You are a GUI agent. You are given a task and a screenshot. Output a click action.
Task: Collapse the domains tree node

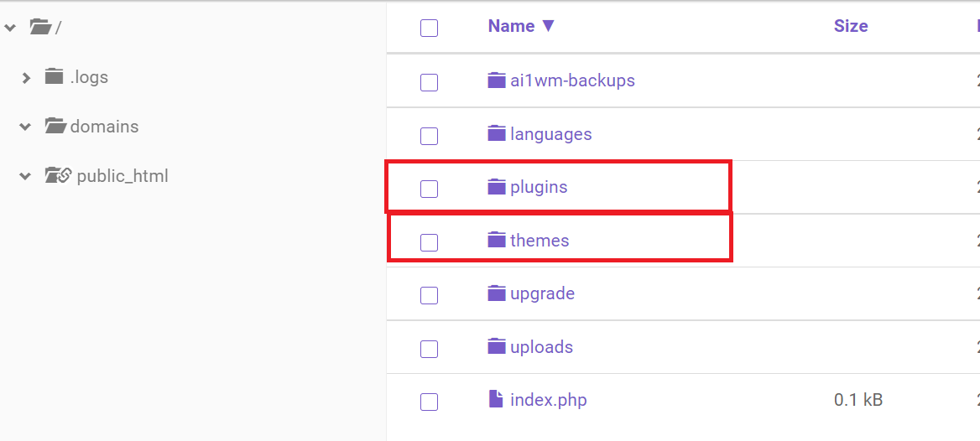(x=26, y=127)
